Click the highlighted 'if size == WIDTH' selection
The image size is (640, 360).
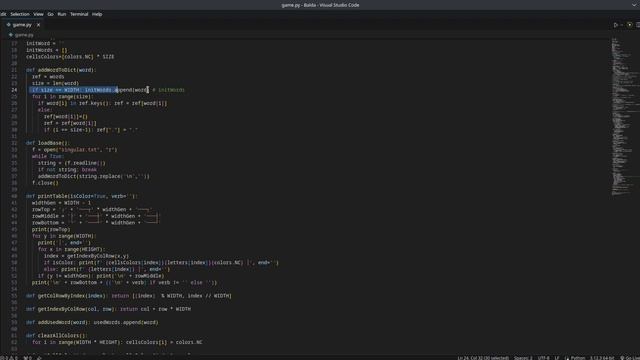point(73,90)
